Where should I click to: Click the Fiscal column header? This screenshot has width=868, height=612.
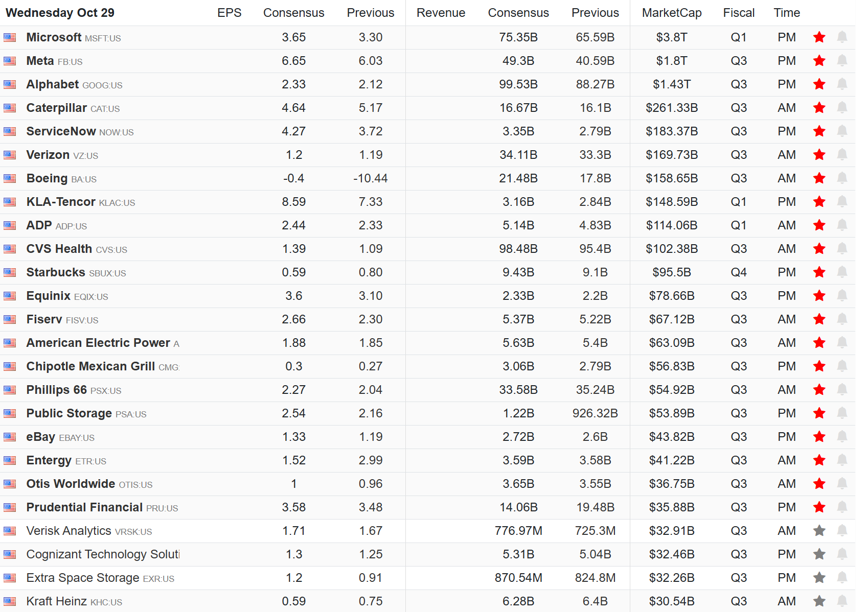pyautogui.click(x=738, y=13)
